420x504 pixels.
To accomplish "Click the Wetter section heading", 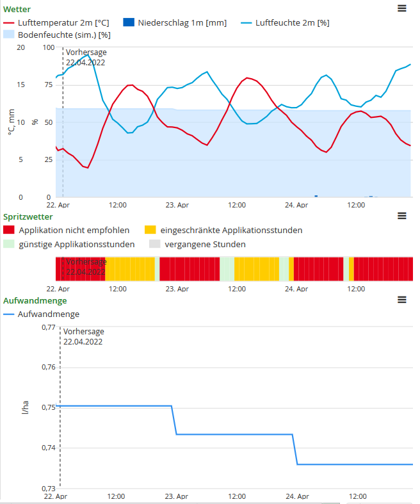I will (17, 9).
